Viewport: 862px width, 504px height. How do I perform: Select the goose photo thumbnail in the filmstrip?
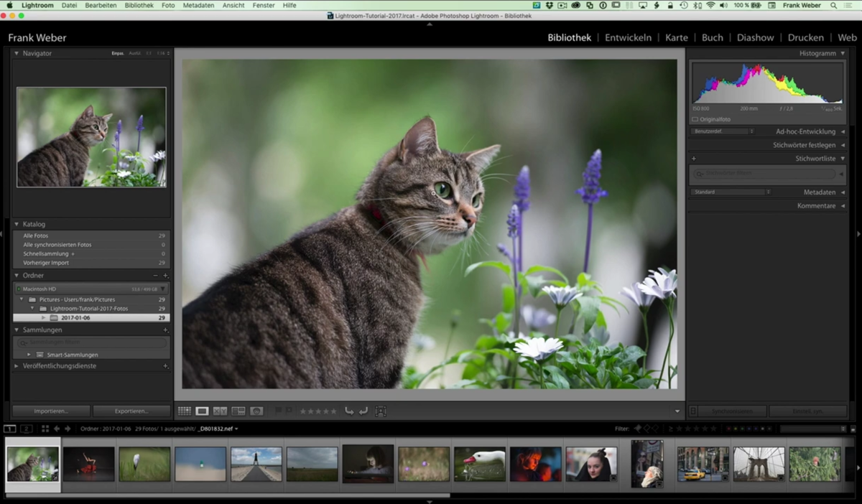click(479, 462)
